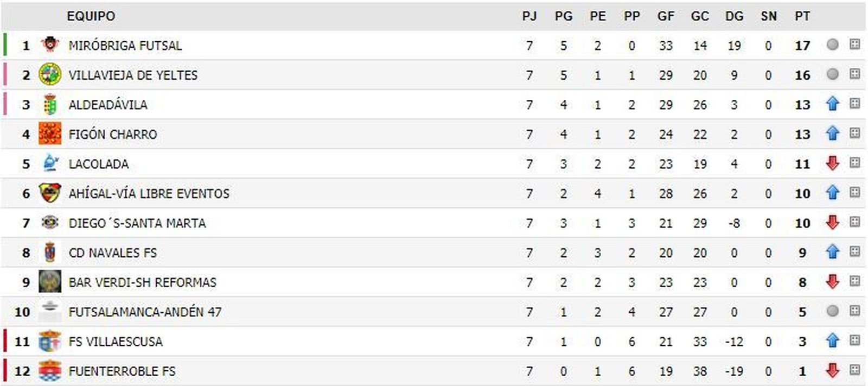Click the Villavieja de Yeltes team badge
This screenshot has width=868, height=386.
pos(50,74)
